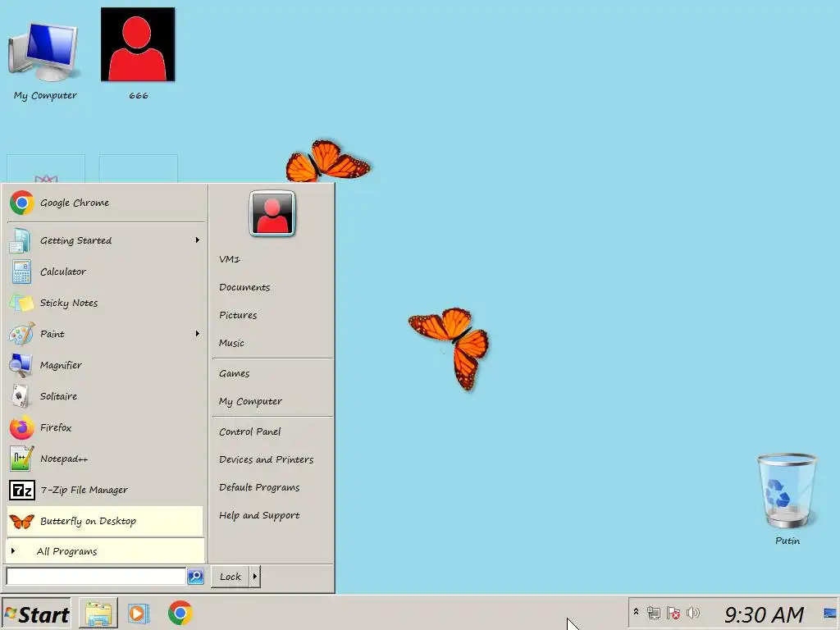Image resolution: width=840 pixels, height=630 pixels.
Task: Click the Start button
Action: 36,614
